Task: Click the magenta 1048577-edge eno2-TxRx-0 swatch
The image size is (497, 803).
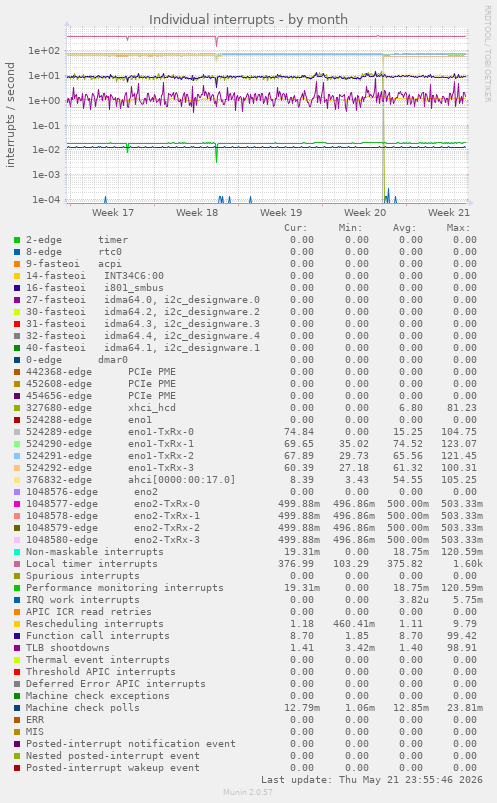Action: (17, 504)
